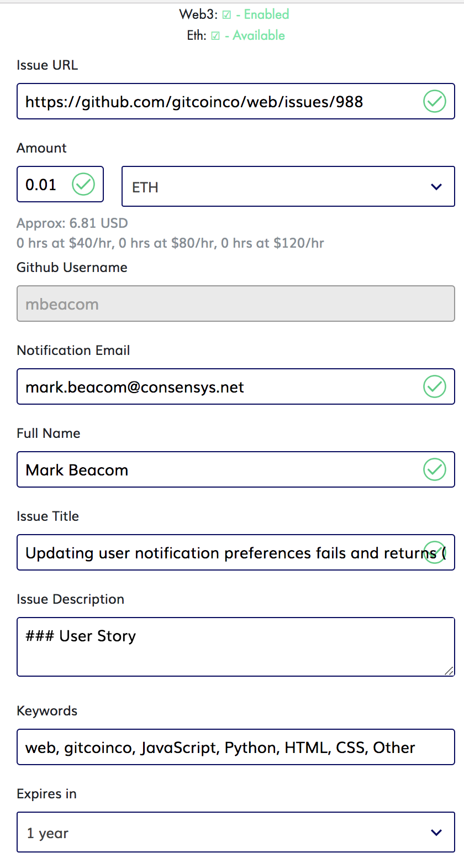Click the chevron icon on the ETH selector
Image resolution: width=464 pixels, height=868 pixels.
tap(436, 186)
